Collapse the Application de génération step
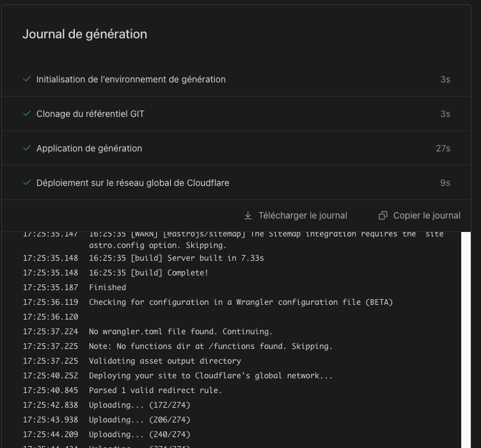Image resolution: width=481 pixels, height=448 pixels. (x=89, y=148)
